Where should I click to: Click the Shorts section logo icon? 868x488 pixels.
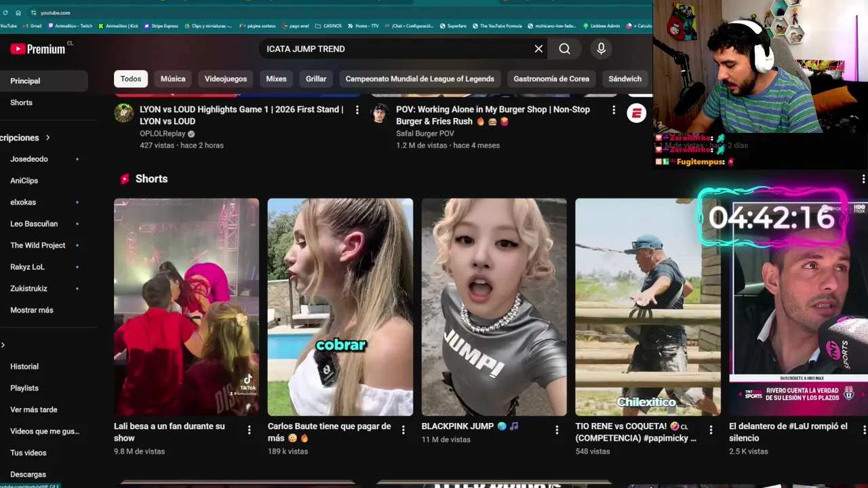(124, 179)
